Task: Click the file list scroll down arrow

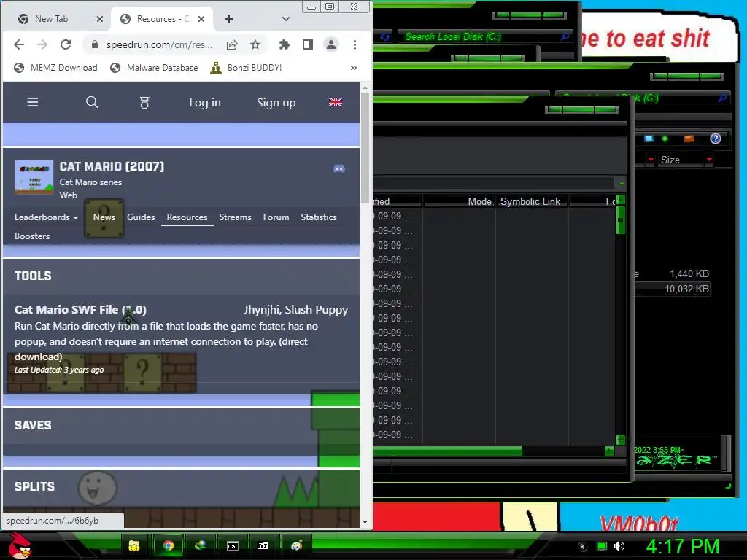Action: pyautogui.click(x=620, y=440)
